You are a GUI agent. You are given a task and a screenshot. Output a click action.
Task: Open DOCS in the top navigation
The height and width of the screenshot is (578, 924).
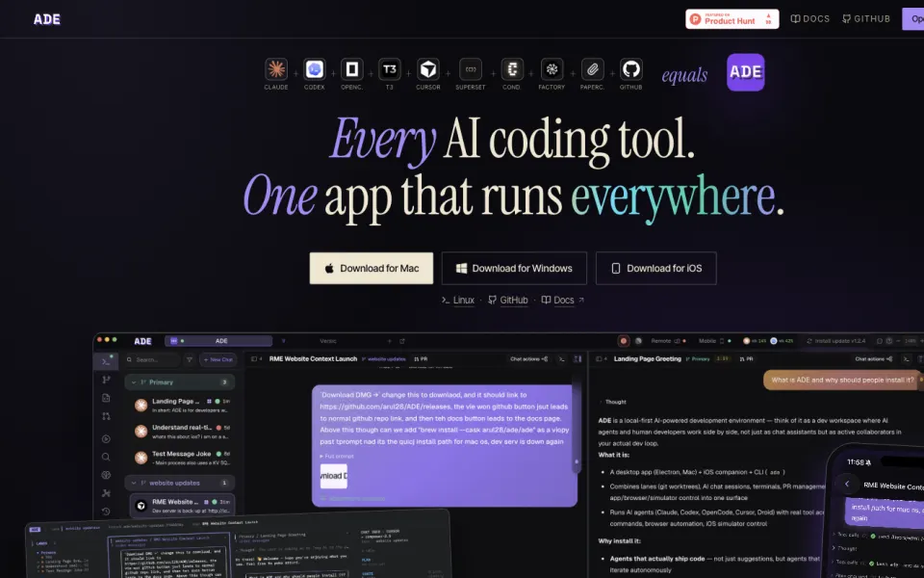tap(809, 19)
